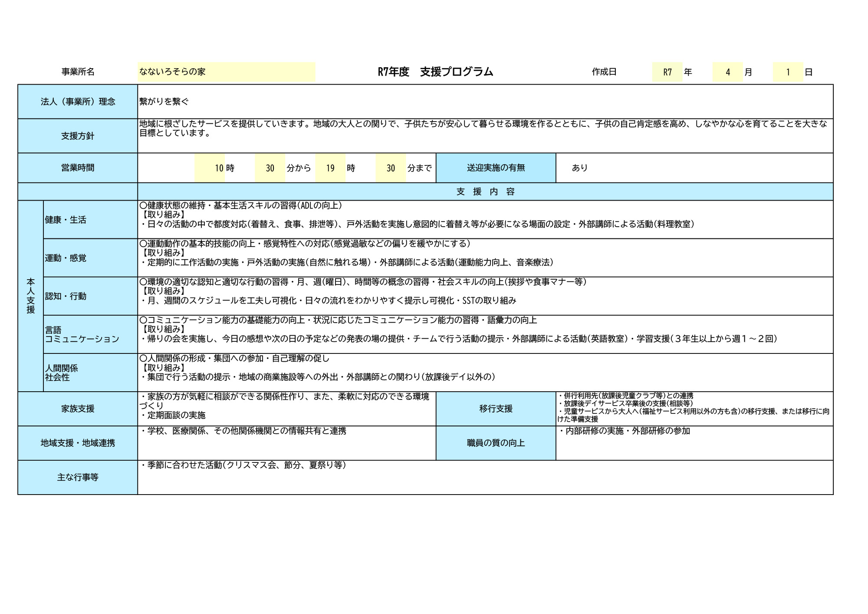Image resolution: width=868 pixels, height=614 pixels.
Task: Click the creation year field R7
Action: click(667, 72)
